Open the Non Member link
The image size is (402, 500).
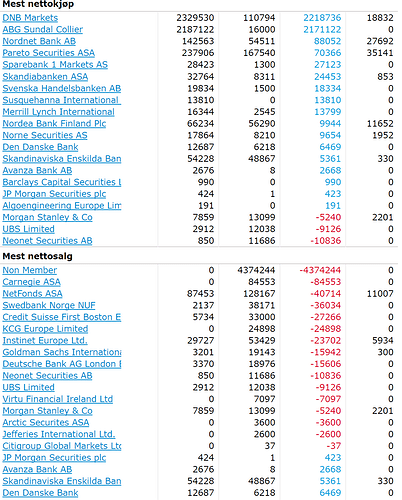pos(30,270)
